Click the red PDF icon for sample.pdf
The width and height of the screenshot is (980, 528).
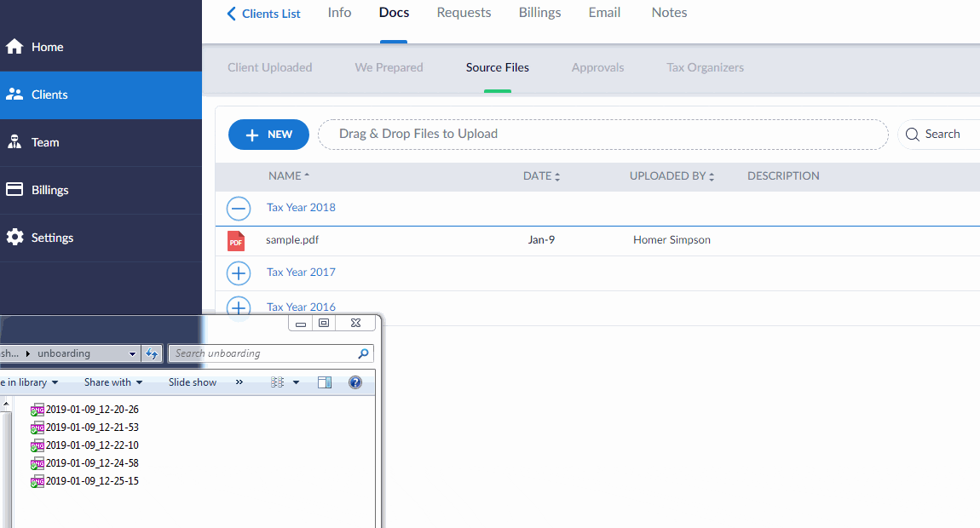click(236, 241)
